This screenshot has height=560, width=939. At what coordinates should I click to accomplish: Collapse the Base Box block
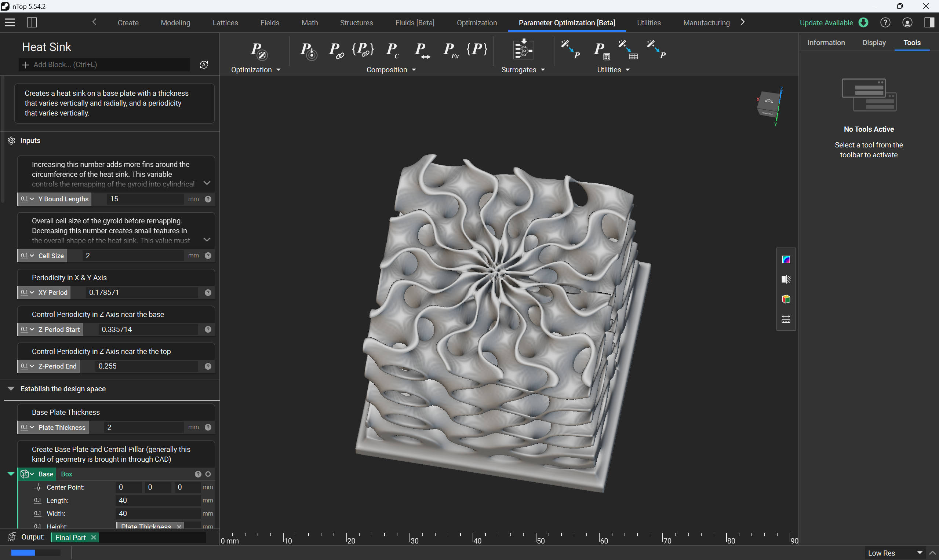[x=11, y=474]
